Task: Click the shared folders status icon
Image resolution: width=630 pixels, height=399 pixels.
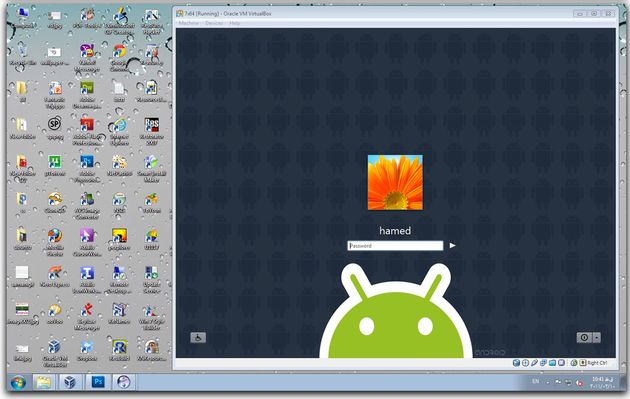Action: (x=552, y=363)
